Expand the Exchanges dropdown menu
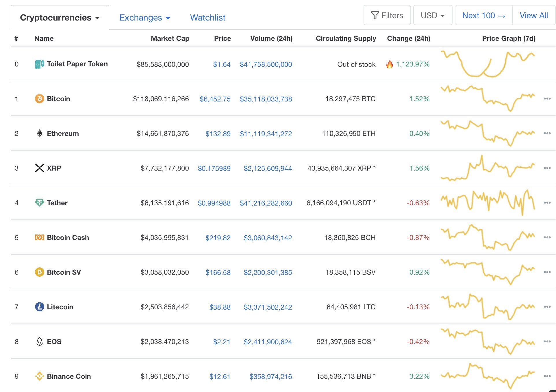Viewport: 556px width, 392px height. point(145,18)
